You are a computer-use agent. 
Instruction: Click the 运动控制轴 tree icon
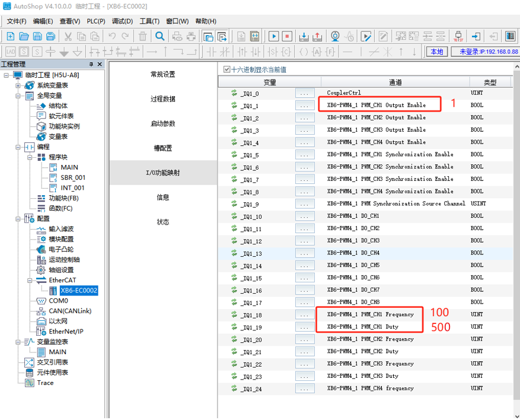(41, 260)
